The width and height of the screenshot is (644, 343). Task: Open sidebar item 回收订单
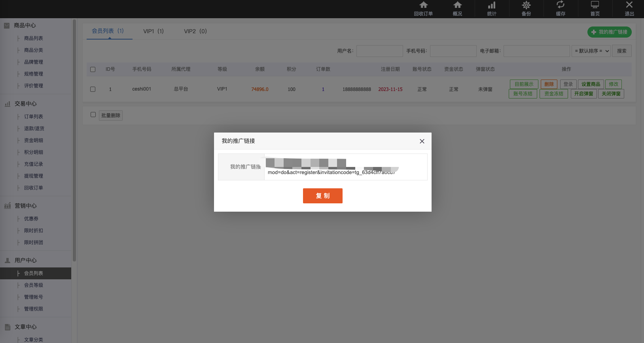34,188
